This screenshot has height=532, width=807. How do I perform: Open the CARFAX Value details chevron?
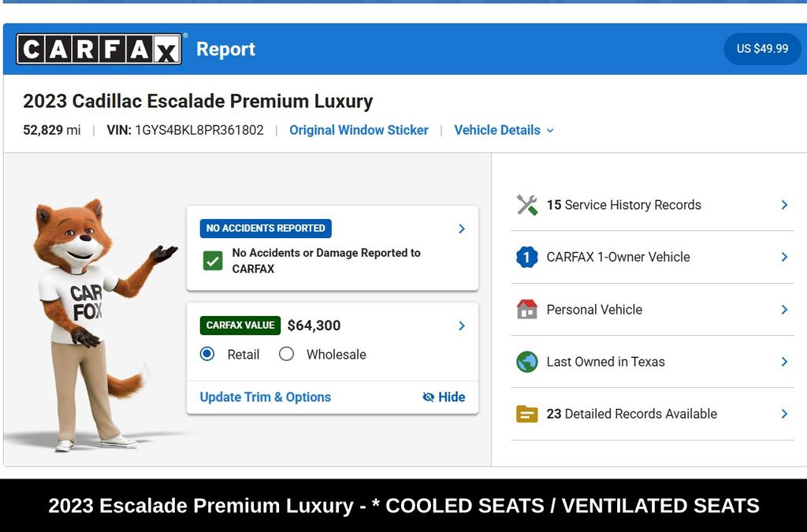click(462, 326)
